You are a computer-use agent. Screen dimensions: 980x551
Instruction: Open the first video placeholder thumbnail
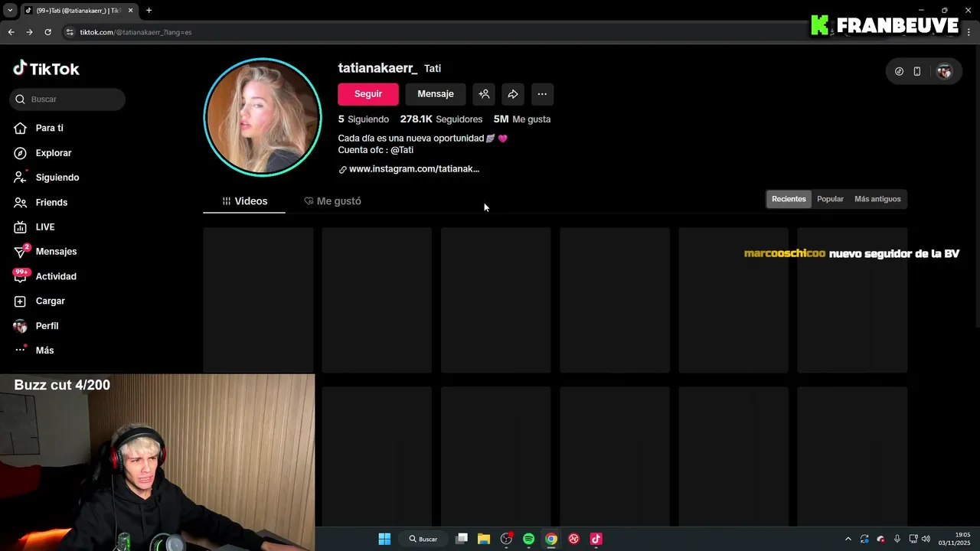pos(258,300)
